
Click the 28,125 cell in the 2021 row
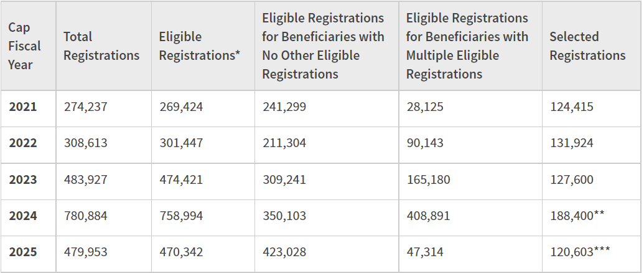tap(425, 107)
